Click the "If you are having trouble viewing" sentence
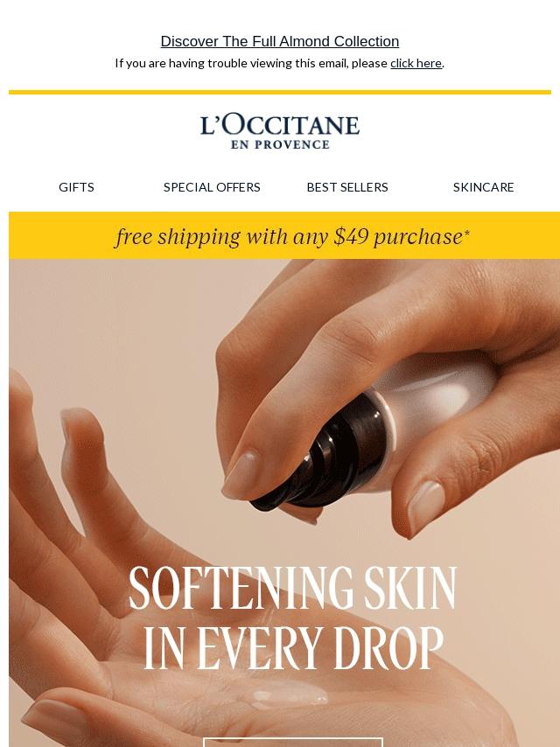Screen dimensions: 560x747 click(251, 63)
